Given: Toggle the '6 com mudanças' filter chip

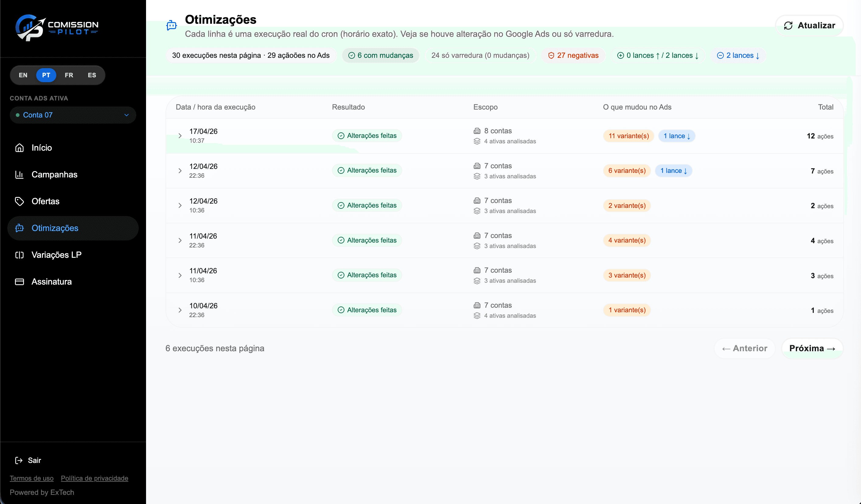Looking at the screenshot, I should [380, 55].
